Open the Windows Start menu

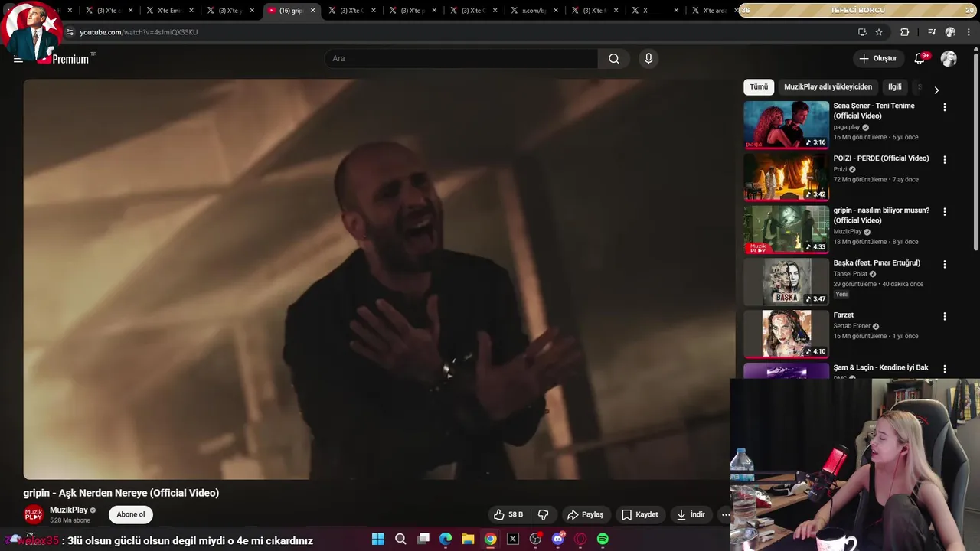(x=377, y=539)
